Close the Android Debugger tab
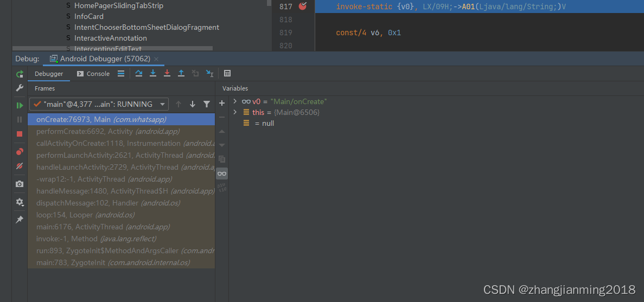Image resolution: width=644 pixels, height=302 pixels. tap(156, 59)
